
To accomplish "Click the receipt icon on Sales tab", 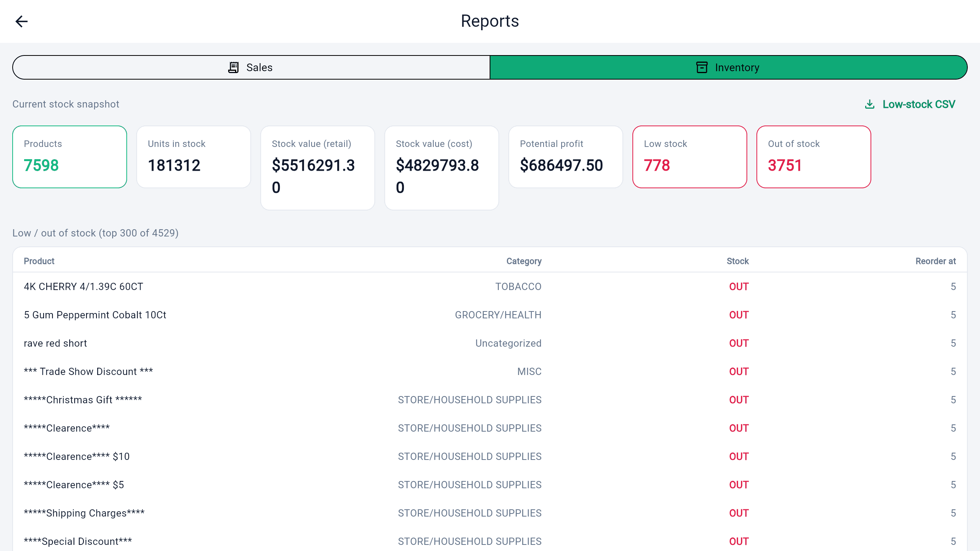I will click(x=234, y=67).
